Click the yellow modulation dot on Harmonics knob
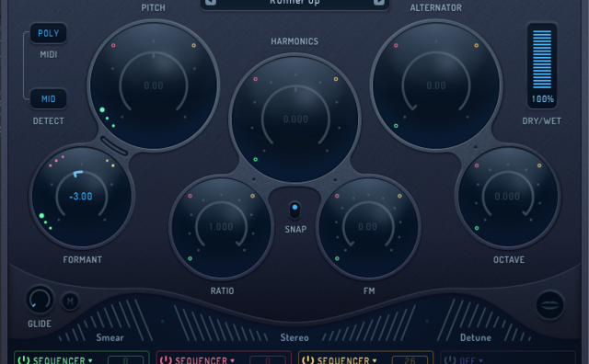589x364 pixels. pos(336,79)
